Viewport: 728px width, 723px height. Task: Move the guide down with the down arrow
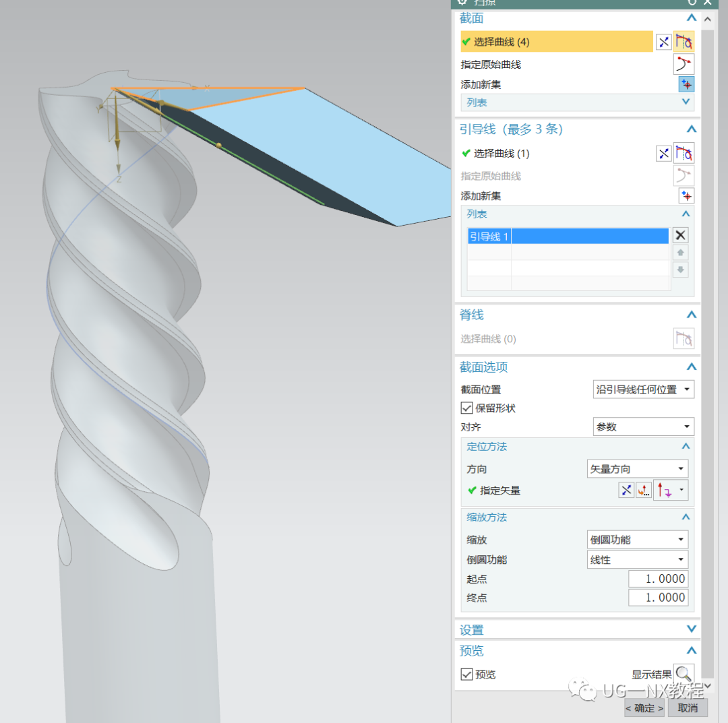(x=680, y=270)
